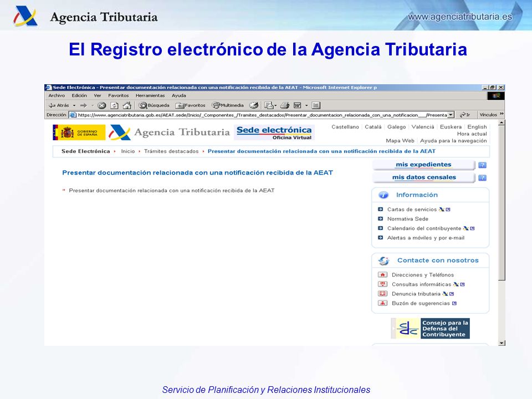Image resolution: width=532 pixels, height=399 pixels.
Task: Click the Gobierno de España logo
Action: coord(79,132)
